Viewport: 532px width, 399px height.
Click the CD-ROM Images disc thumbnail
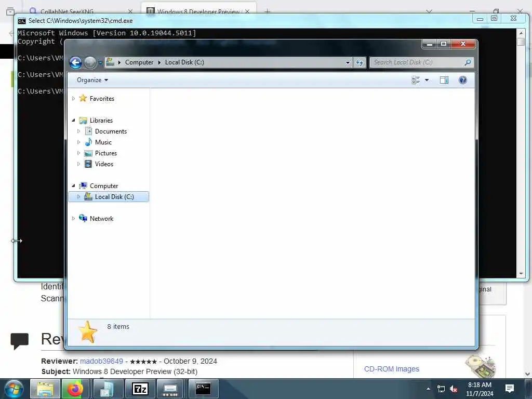tap(481, 366)
